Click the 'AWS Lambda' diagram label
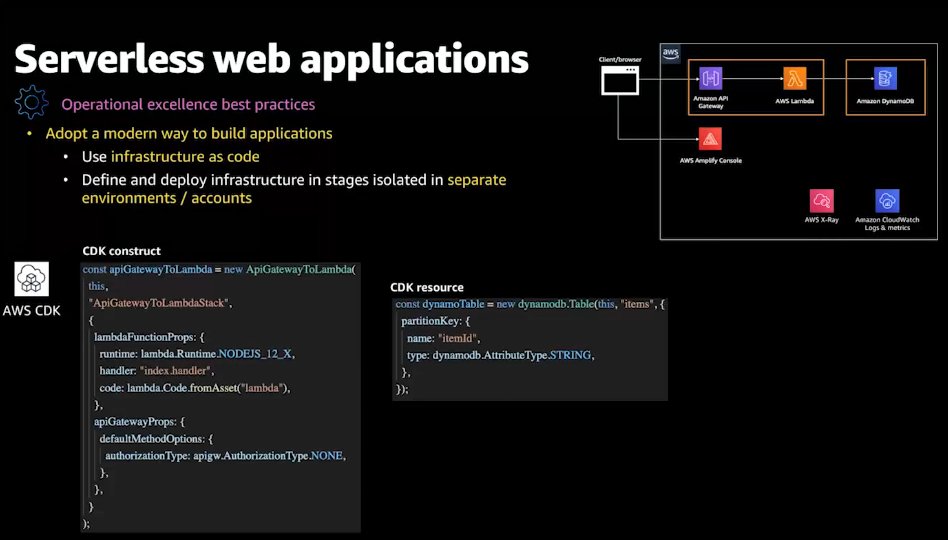 794,101
